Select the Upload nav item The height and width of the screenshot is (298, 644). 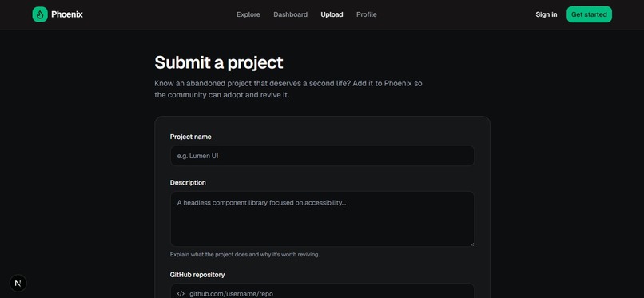(332, 14)
